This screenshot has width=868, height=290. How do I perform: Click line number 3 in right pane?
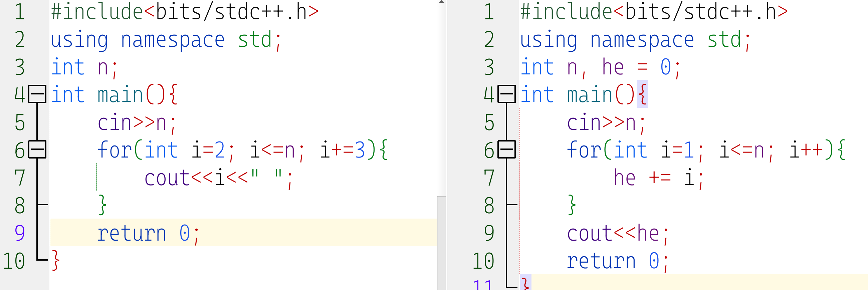click(x=489, y=67)
